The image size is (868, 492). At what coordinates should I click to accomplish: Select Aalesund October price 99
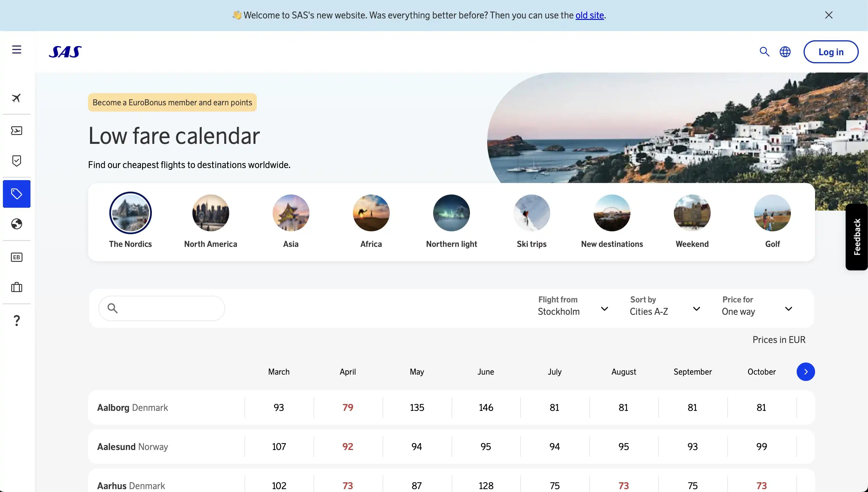point(762,447)
